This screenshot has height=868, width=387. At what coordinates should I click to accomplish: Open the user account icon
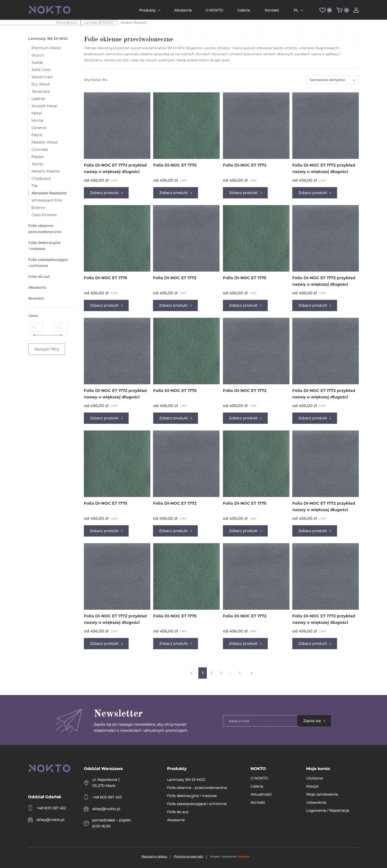pyautogui.click(x=356, y=10)
